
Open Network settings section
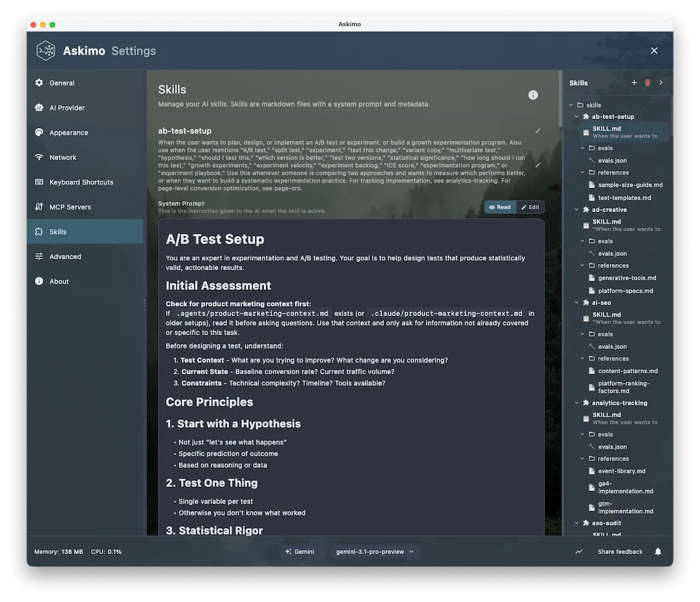[x=85, y=157]
